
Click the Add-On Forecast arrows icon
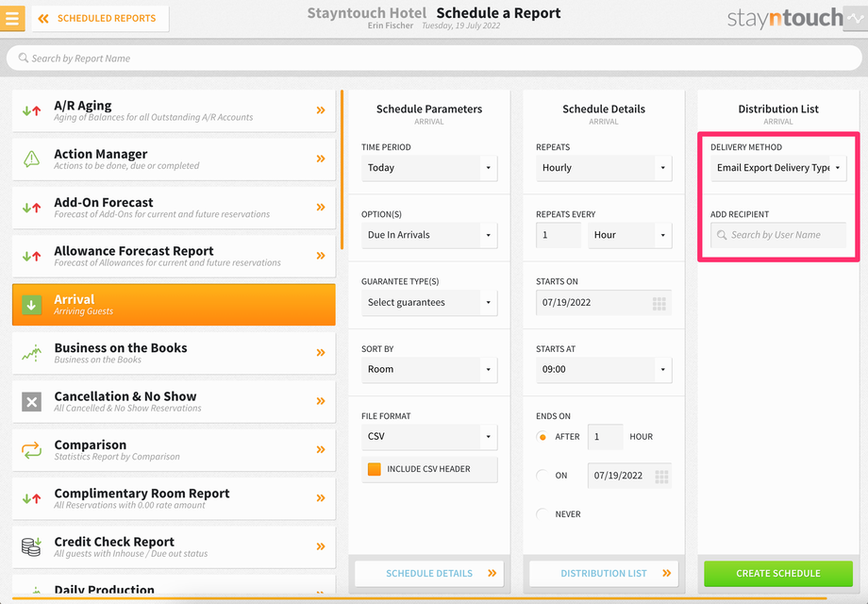click(x=31, y=208)
